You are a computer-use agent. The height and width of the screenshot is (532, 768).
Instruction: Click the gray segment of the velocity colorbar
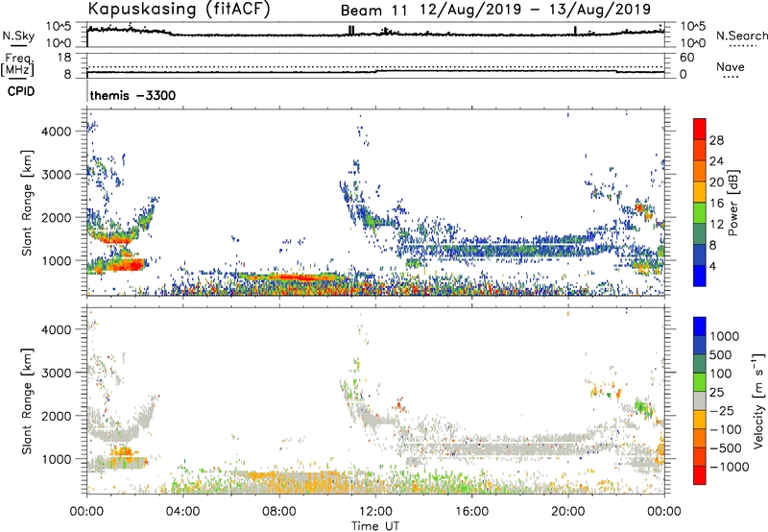(700, 400)
